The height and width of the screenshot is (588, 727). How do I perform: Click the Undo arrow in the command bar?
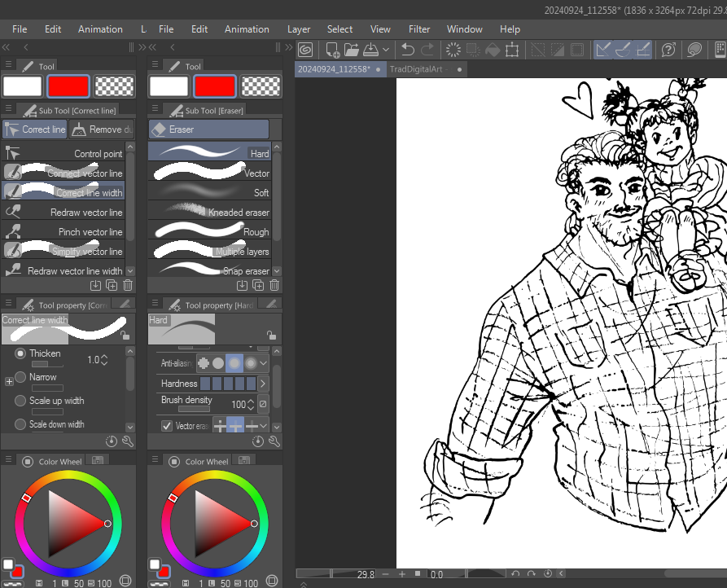point(409,50)
